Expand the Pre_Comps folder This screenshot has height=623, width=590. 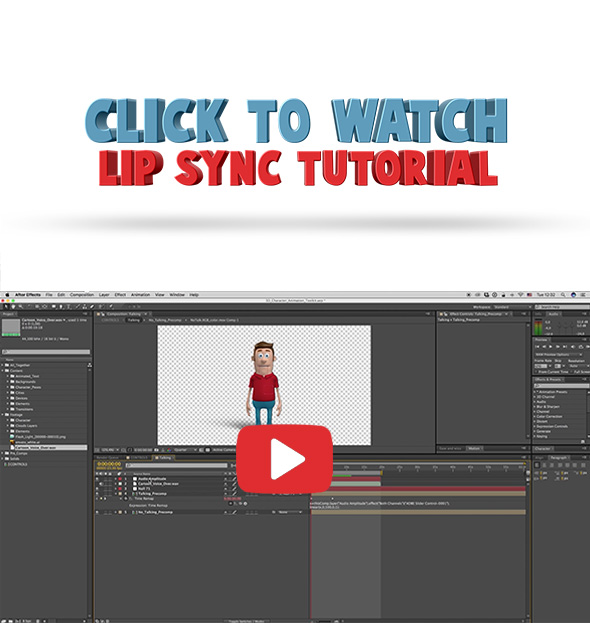coord(2,453)
